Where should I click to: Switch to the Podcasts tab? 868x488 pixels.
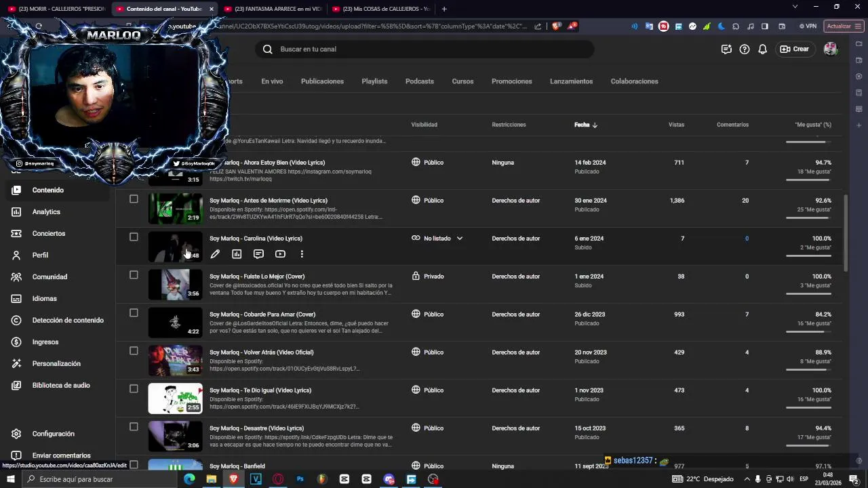[x=420, y=81]
